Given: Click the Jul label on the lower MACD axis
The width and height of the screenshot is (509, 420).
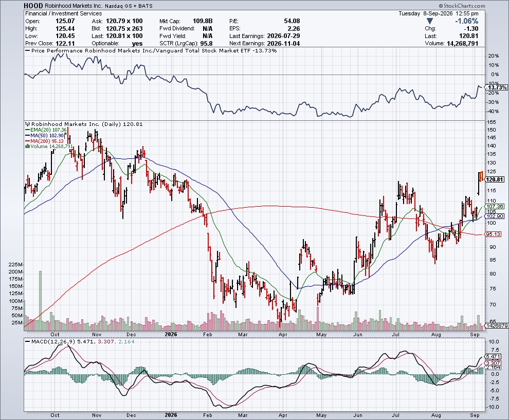Looking at the screenshot, I should click(396, 415).
